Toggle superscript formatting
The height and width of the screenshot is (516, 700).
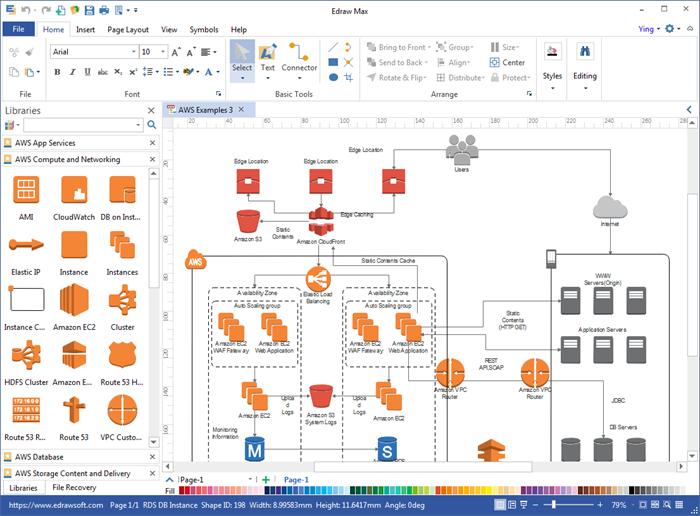(x=133, y=72)
